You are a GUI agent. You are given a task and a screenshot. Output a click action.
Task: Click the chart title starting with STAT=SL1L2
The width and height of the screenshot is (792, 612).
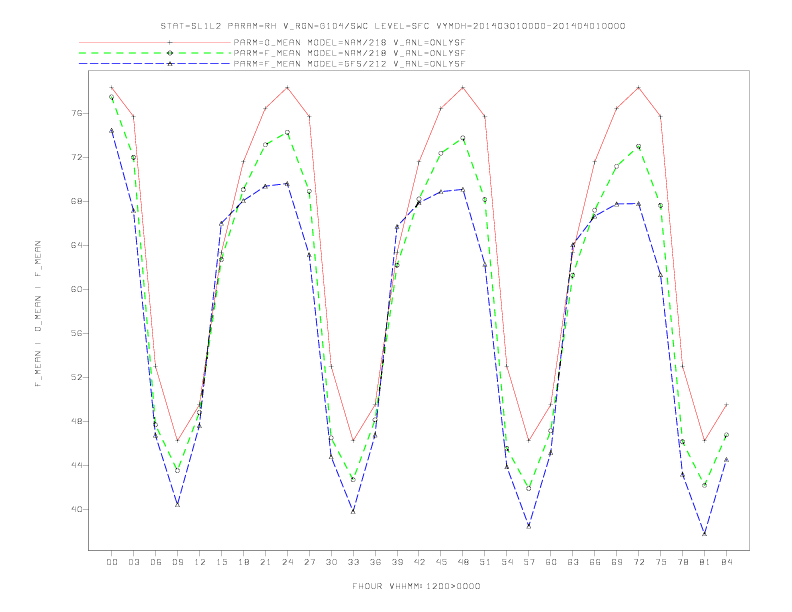coord(393,26)
